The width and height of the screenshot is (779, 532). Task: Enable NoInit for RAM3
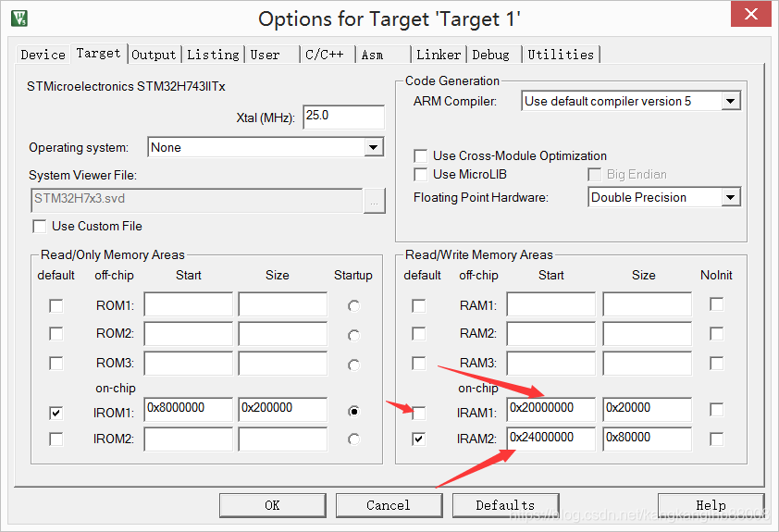(x=716, y=363)
